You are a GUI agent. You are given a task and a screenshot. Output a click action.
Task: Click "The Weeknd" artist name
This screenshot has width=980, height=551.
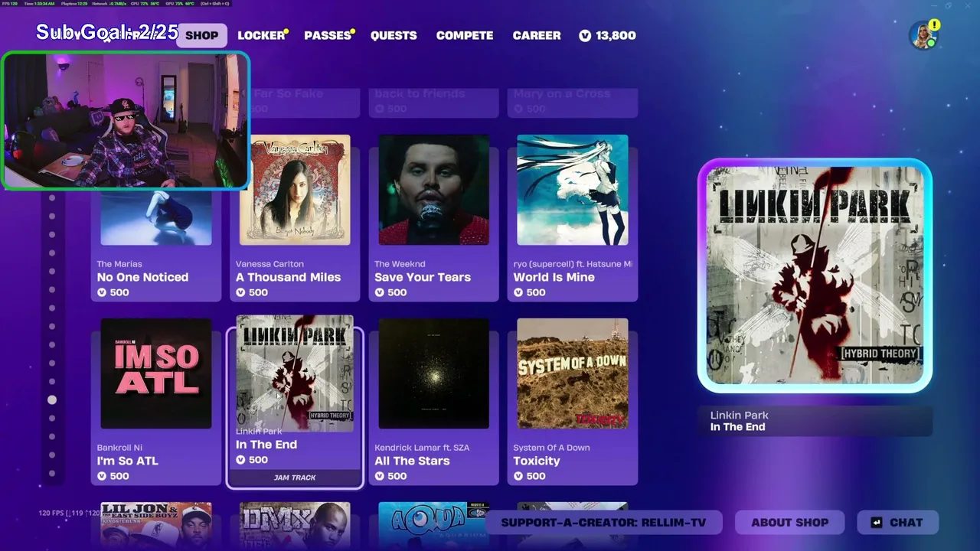click(x=399, y=264)
